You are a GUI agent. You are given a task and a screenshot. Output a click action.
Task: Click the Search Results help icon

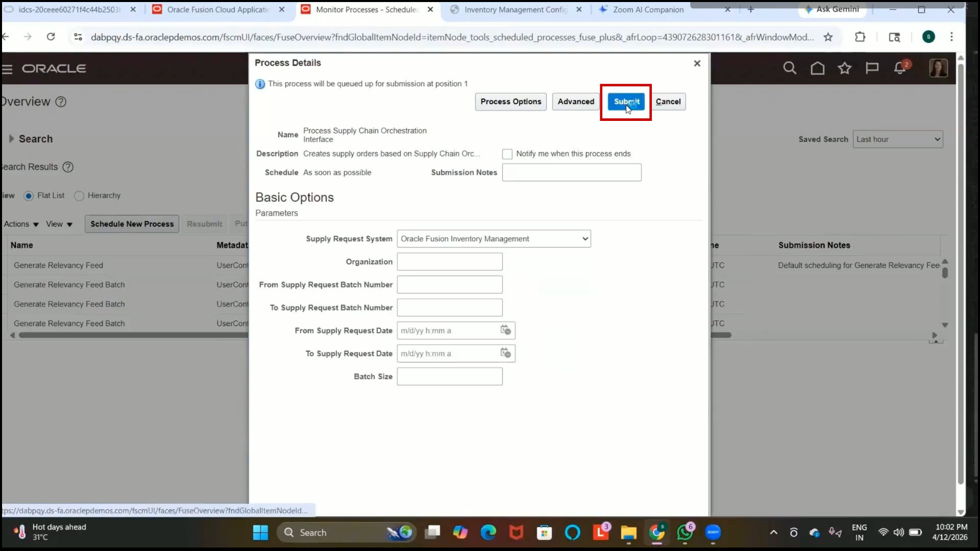coord(68,167)
